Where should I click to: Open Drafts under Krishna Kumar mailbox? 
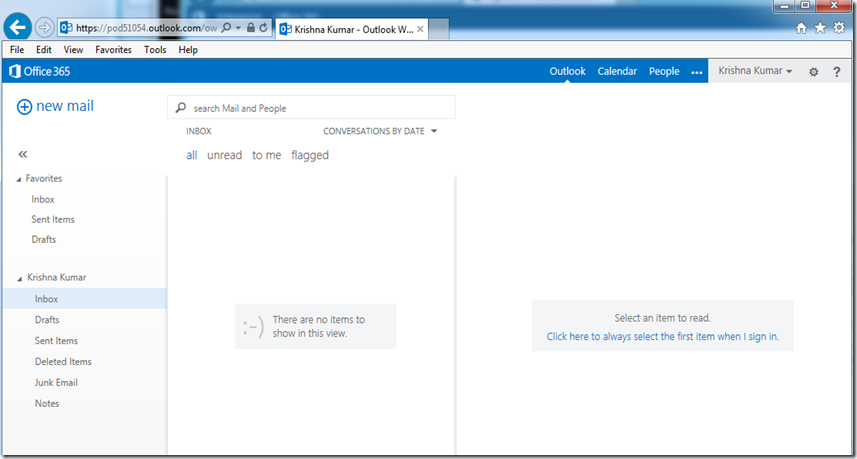47,320
